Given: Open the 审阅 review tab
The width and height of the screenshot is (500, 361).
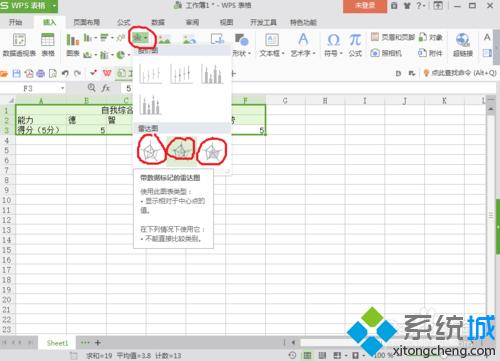Looking at the screenshot, I should 192,22.
